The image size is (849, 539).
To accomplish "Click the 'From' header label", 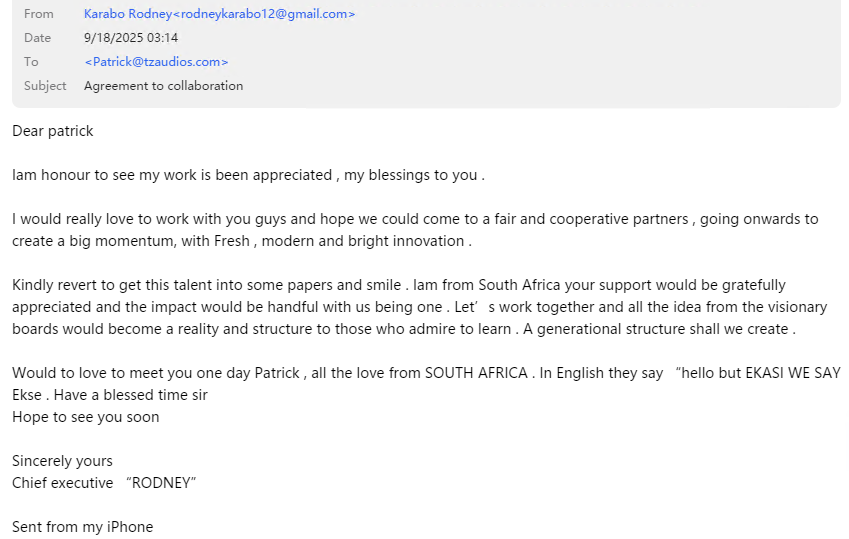I will (x=39, y=14).
